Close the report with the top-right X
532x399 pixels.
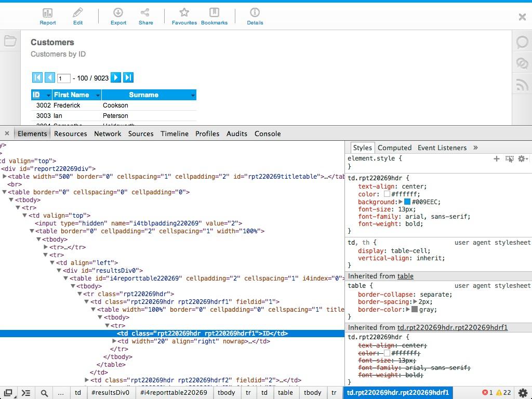[522, 17]
